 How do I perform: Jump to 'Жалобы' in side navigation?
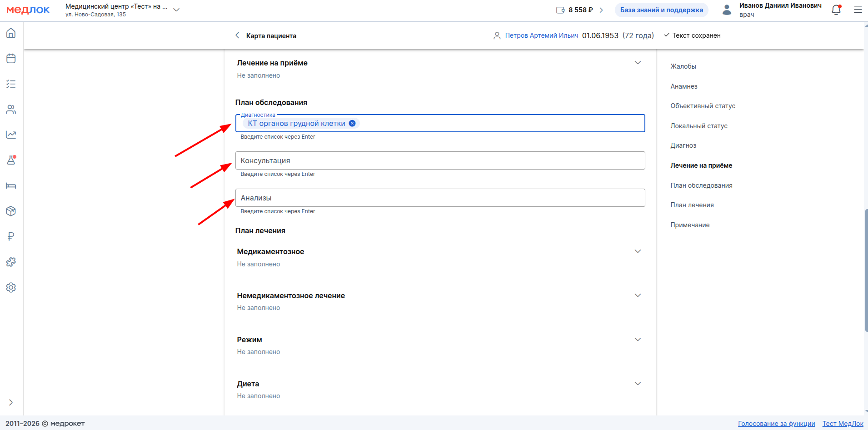683,66
